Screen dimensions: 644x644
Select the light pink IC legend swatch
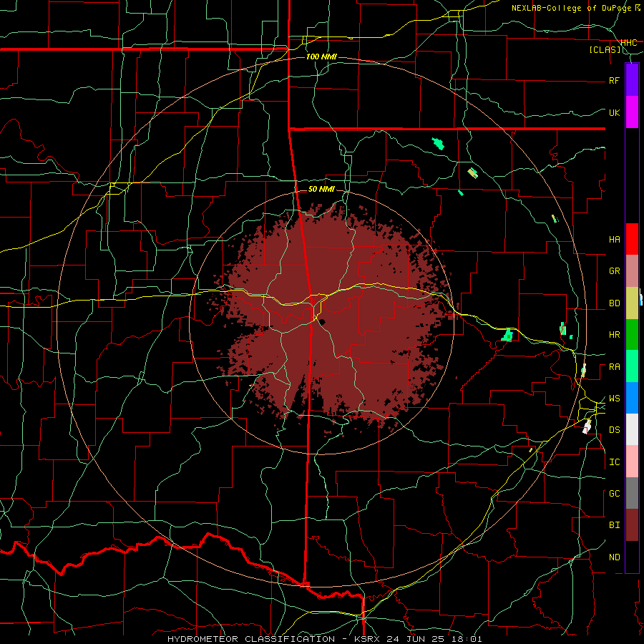(632, 462)
